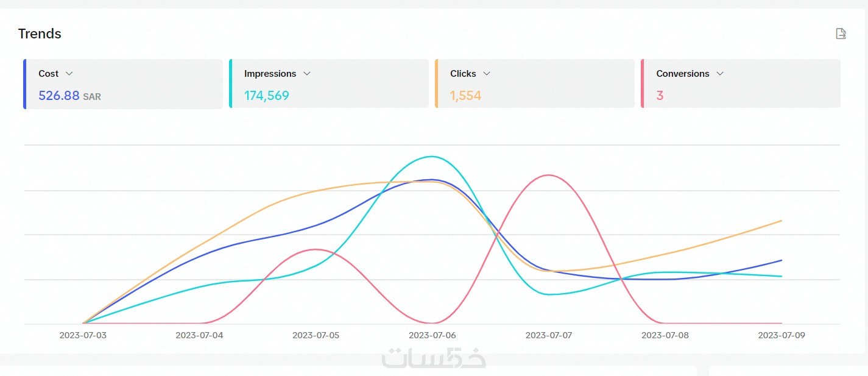Expand the Clicks metric dropdown arrow
868x376 pixels.
pyautogui.click(x=487, y=74)
